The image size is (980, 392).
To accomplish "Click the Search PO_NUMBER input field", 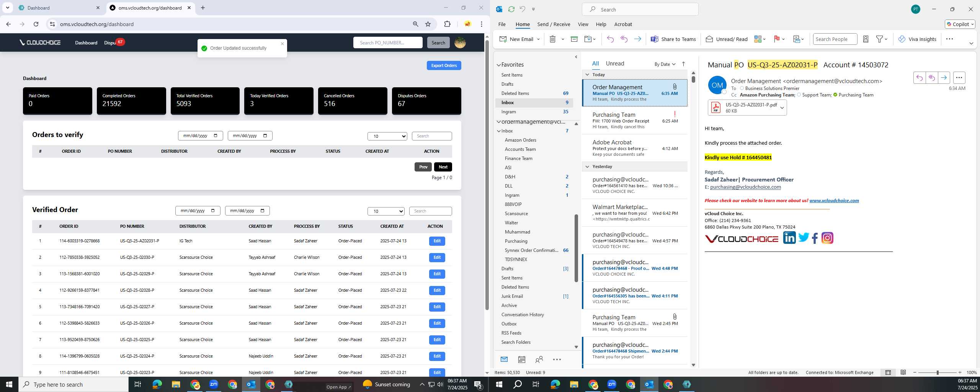I will tap(387, 42).
